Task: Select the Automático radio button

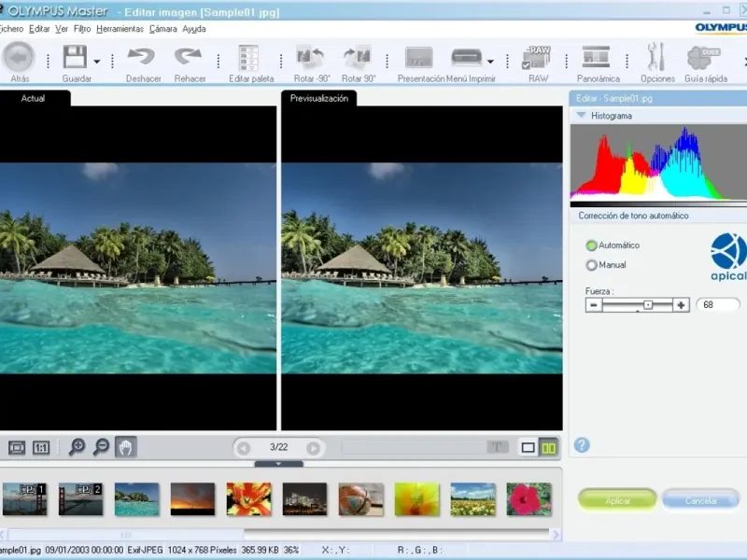Action: (591, 245)
